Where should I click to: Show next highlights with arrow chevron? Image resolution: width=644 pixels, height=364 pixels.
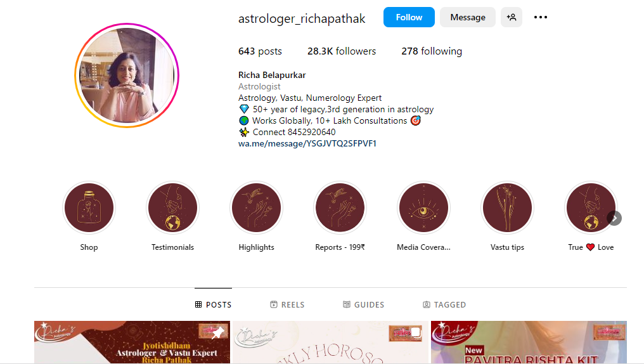click(614, 218)
